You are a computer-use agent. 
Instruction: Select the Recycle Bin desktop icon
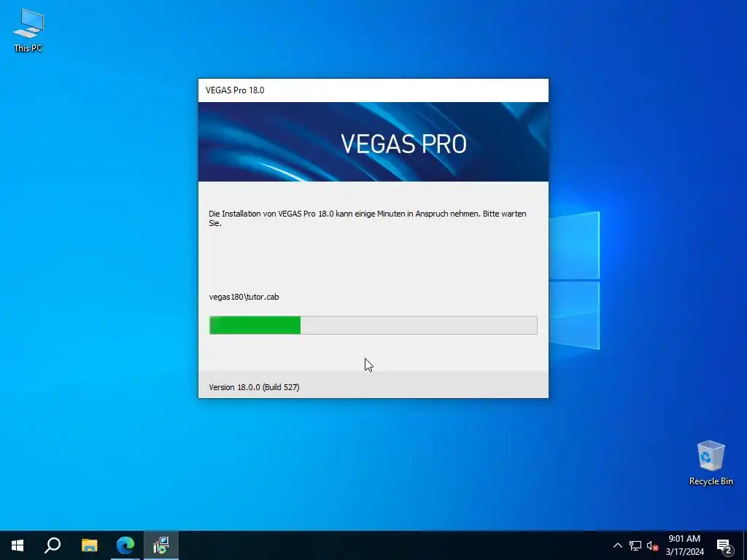coord(711,463)
